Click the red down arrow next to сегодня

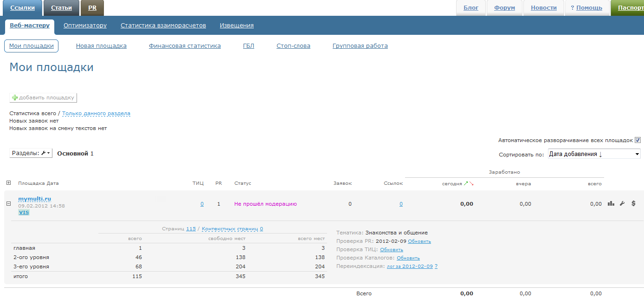tap(471, 184)
